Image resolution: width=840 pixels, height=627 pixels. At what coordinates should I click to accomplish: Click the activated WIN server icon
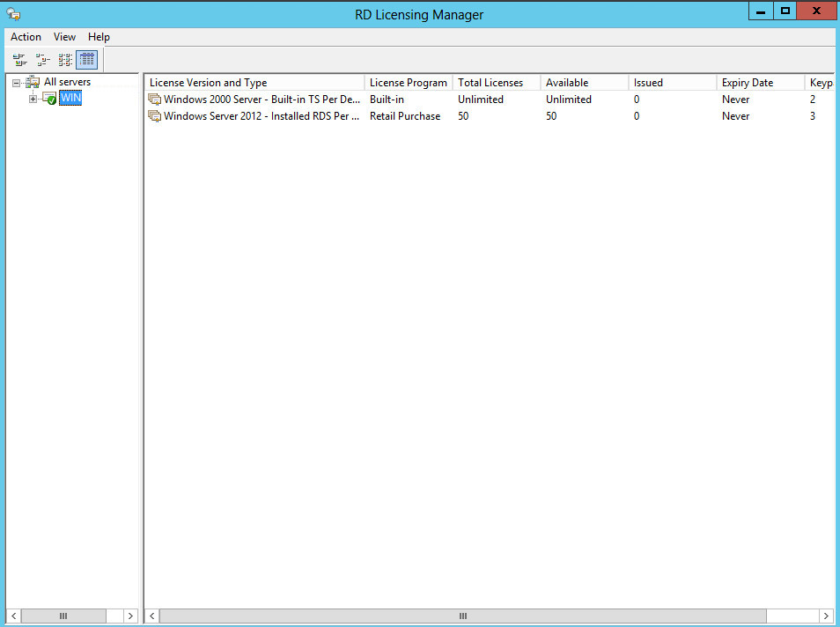(49, 98)
